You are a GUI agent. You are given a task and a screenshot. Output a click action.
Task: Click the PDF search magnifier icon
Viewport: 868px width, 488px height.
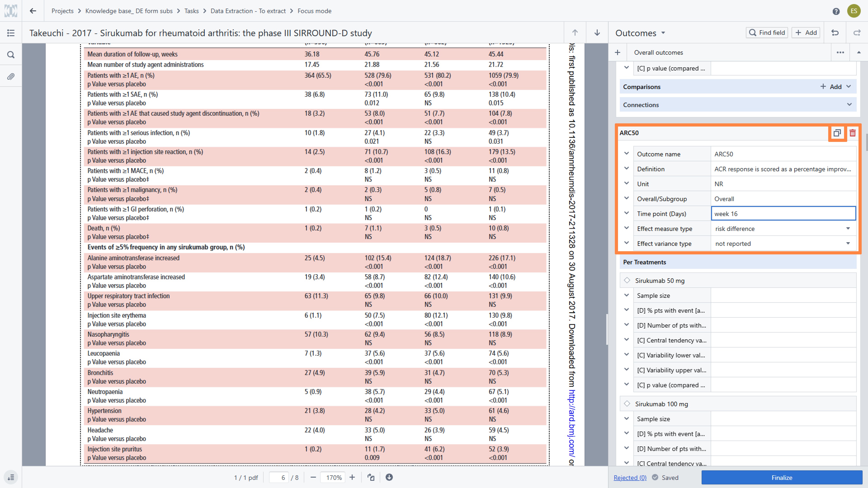pos(11,54)
